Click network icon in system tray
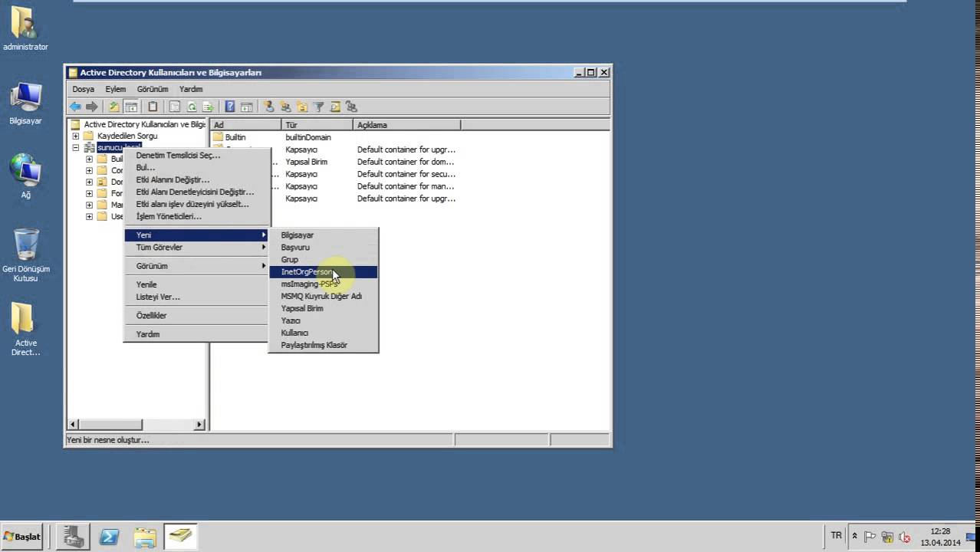980x552 pixels. click(x=887, y=537)
